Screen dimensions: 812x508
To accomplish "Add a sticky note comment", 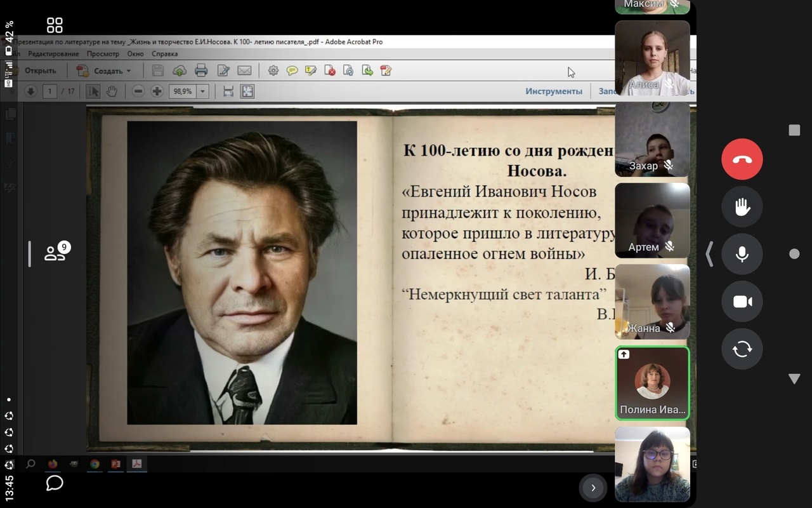I will 292,70.
